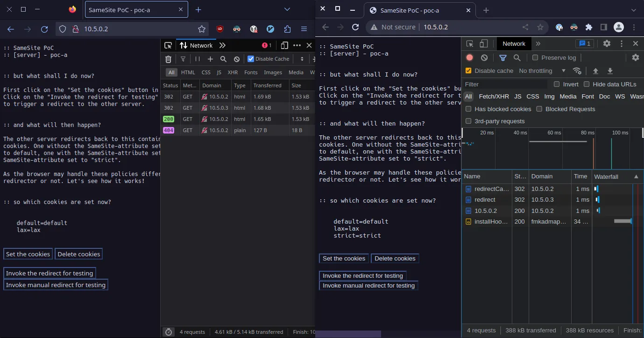This screenshot has width=644, height=338.
Task: Pause network recording in Firefox DevTools
Action: coord(197,59)
